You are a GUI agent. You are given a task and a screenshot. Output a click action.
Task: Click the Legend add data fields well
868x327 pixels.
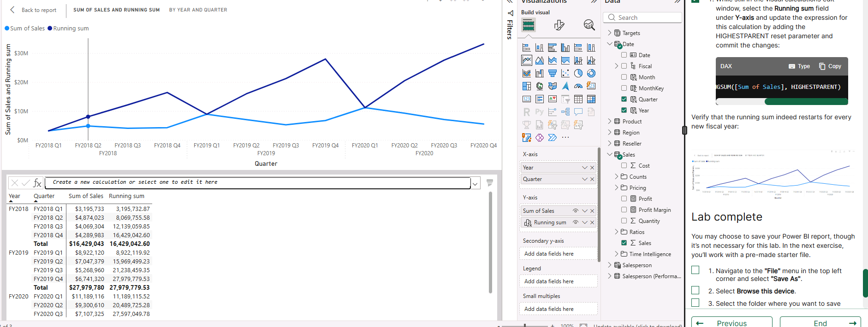pos(559,281)
